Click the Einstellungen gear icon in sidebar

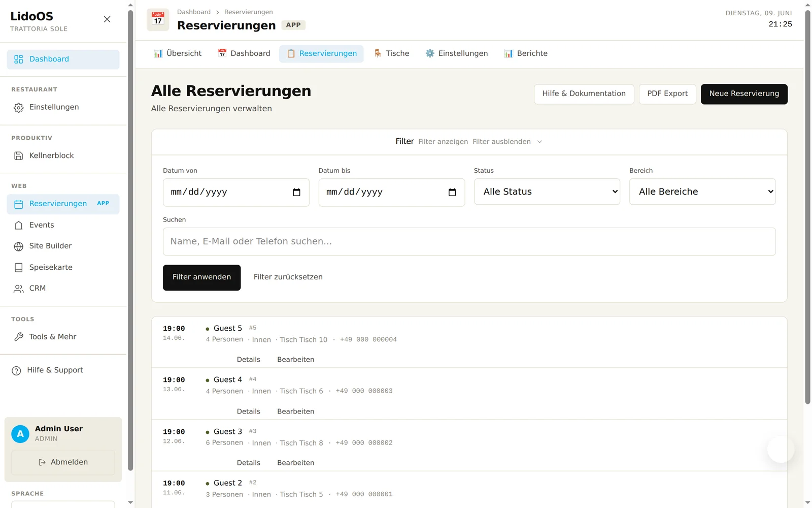tap(19, 108)
